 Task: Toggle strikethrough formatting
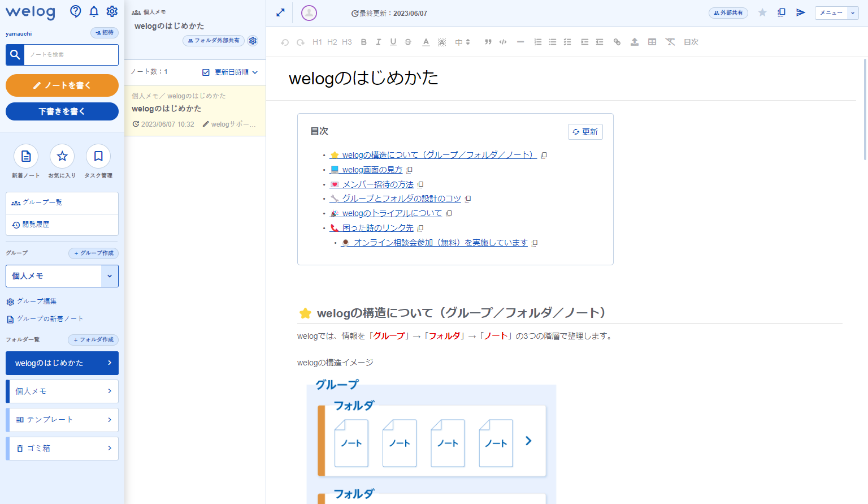408,42
